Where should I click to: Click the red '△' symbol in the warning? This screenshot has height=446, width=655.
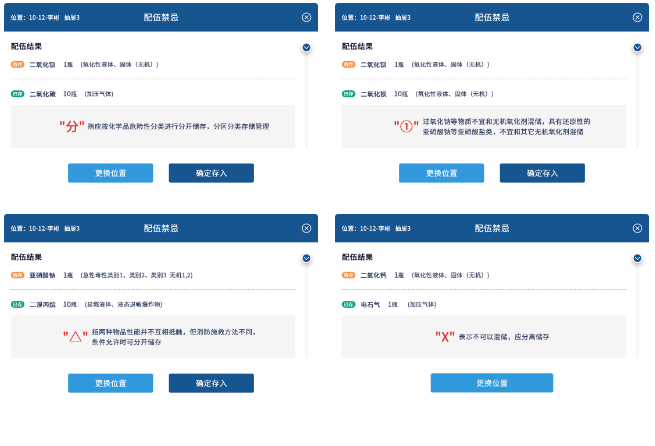[x=75, y=335]
